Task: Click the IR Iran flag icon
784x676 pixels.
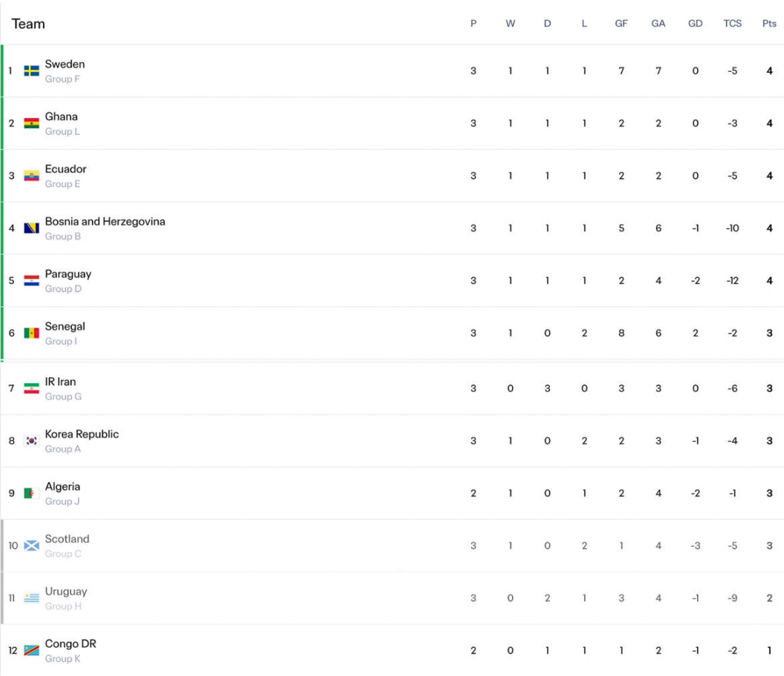Action: point(31,389)
